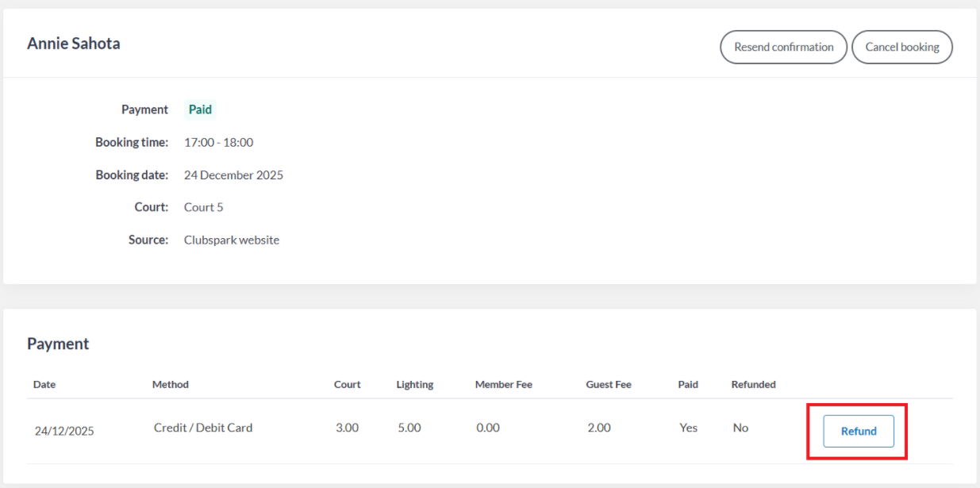Image resolution: width=980 pixels, height=488 pixels.
Task: Click the Credit / Debit Card method cell
Action: [203, 428]
